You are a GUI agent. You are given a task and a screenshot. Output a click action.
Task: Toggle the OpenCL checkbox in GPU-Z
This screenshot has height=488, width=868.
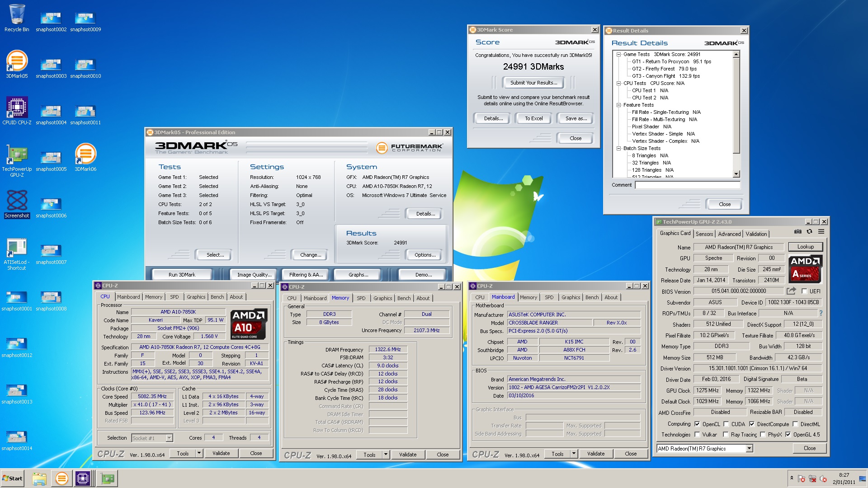(x=697, y=424)
